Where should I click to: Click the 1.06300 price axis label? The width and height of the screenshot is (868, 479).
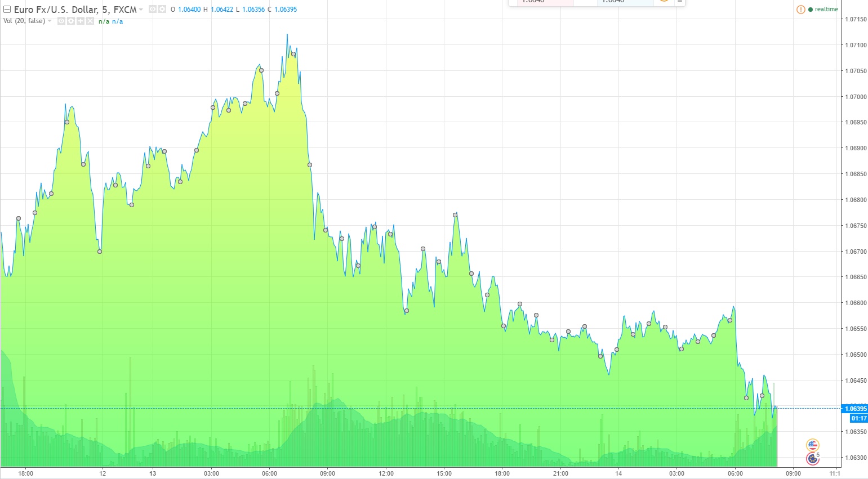point(856,458)
